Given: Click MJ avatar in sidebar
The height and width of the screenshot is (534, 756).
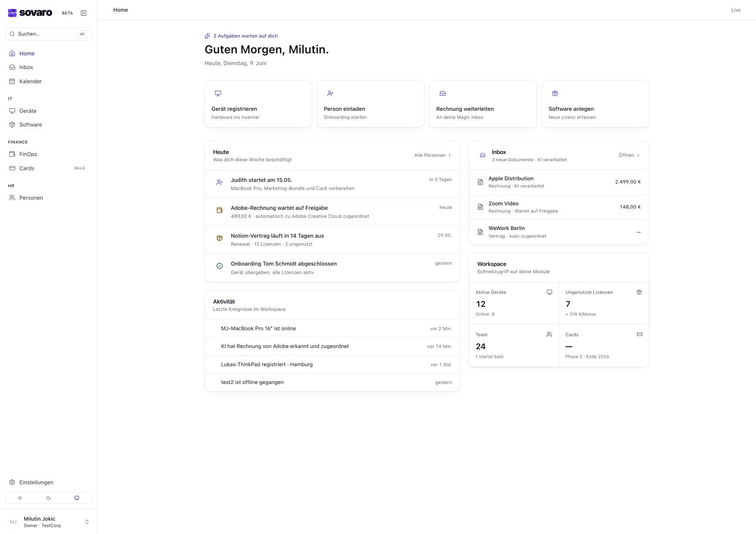Looking at the screenshot, I should point(13,522).
